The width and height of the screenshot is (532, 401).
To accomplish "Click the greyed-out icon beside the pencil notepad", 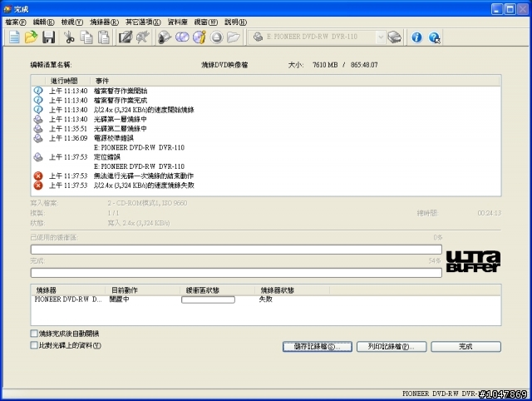I will pos(142,37).
